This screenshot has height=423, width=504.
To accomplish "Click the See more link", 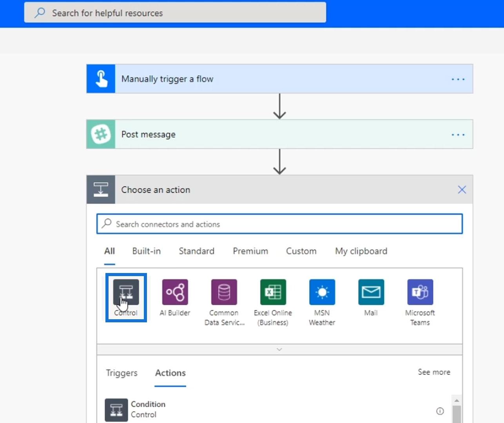I will 434,372.
